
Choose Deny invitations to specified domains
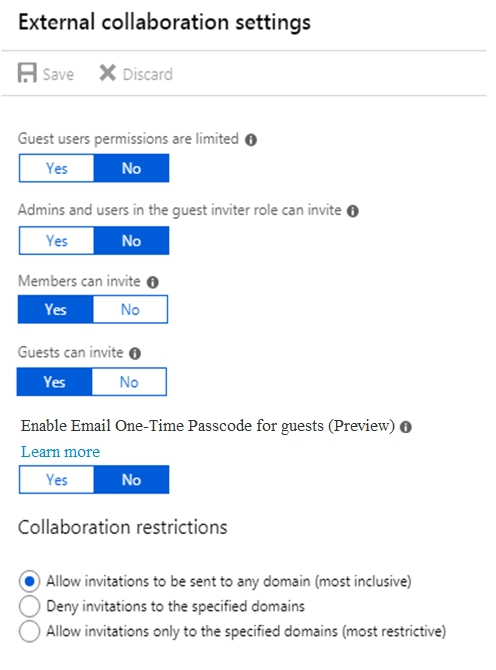click(x=29, y=606)
